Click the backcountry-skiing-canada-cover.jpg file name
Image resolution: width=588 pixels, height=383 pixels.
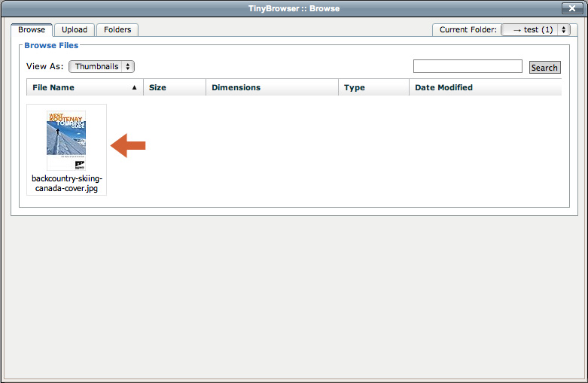[x=67, y=184]
